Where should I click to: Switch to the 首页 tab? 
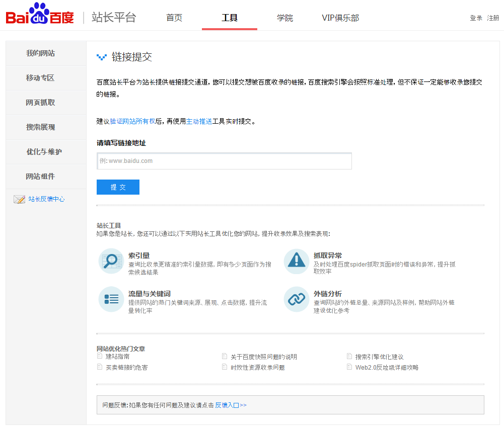click(174, 18)
